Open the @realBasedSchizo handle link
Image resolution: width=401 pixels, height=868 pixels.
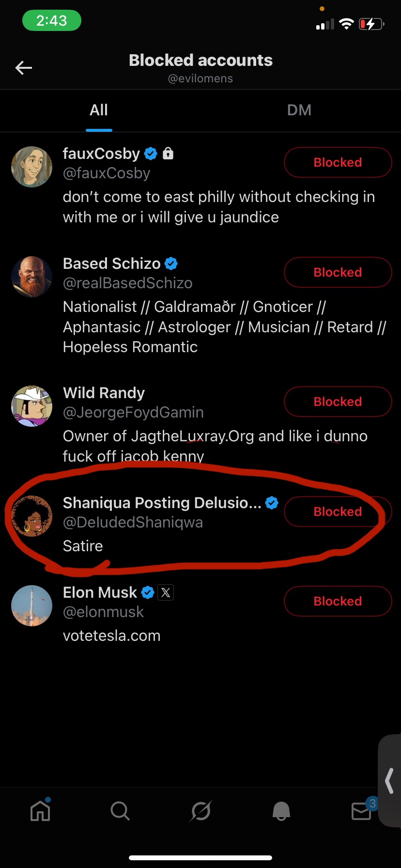point(128,283)
